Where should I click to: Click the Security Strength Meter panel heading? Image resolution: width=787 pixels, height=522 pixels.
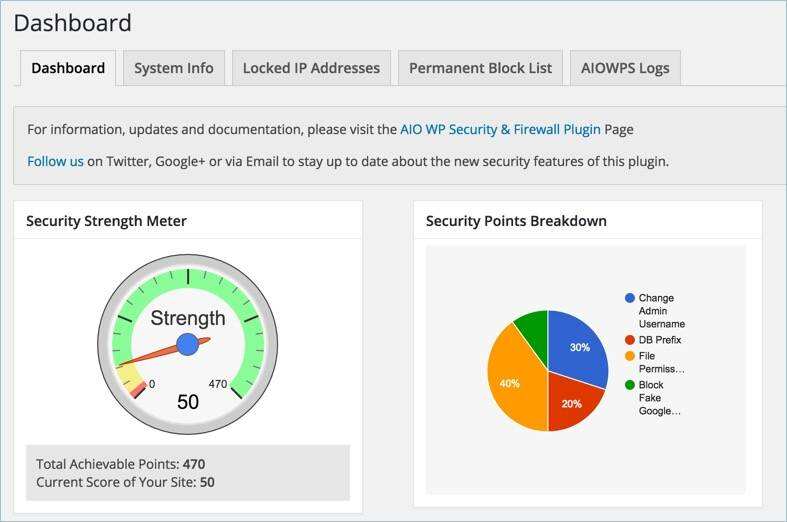tap(106, 221)
